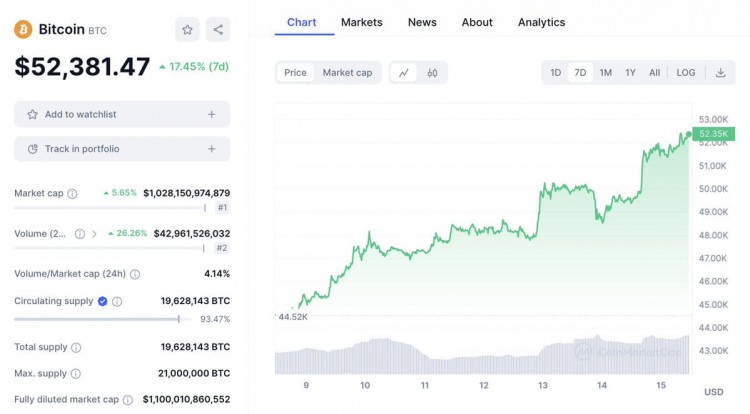The width and height of the screenshot is (750, 414).
Task: Click the 5.65% market cap change
Action: (120, 193)
